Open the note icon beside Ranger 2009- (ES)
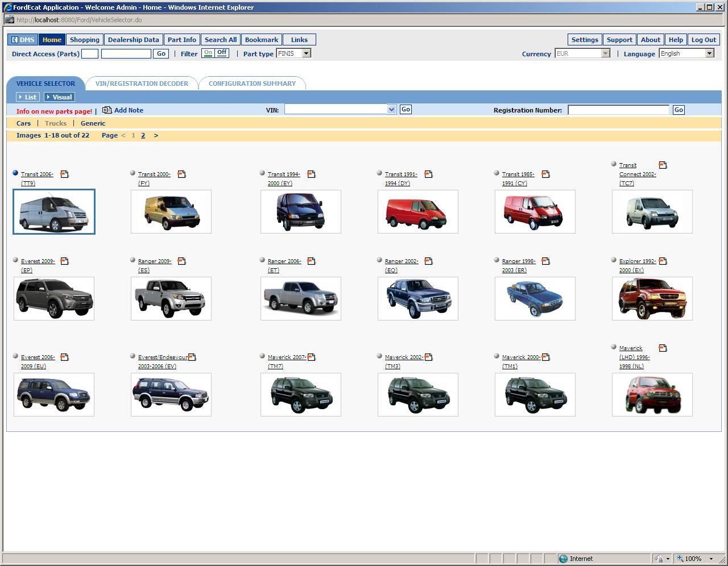Viewport: 728px width, 566px height. point(181,261)
